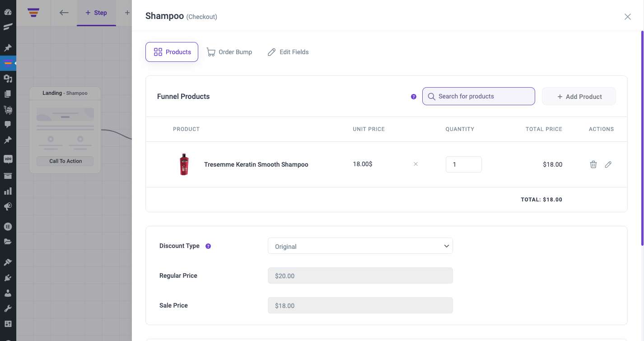The width and height of the screenshot is (644, 341).
Task: Open the Analytics bar chart icon
Action: (x=8, y=191)
